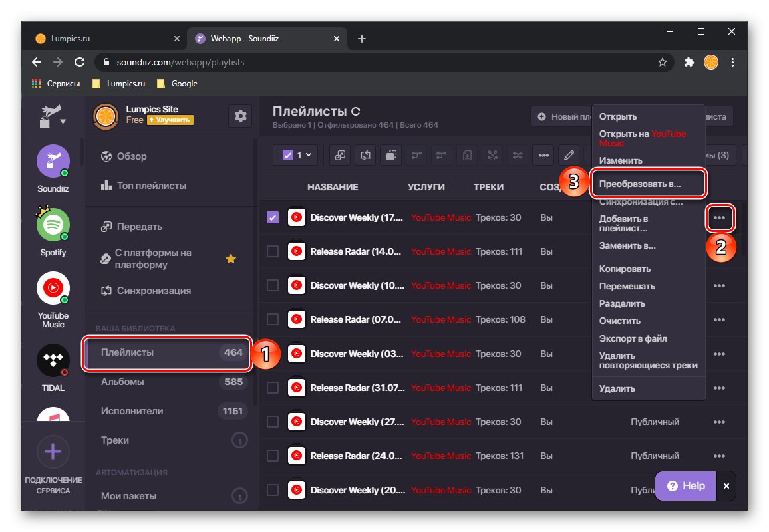Open the purple Help button
This screenshot has width=769, height=532.
coord(685,486)
